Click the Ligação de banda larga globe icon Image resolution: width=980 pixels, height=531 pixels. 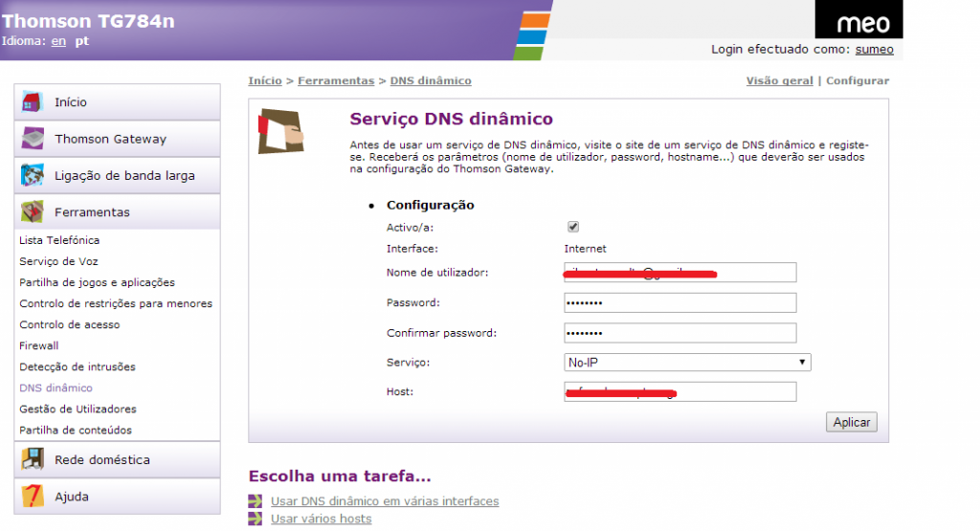coord(33,176)
